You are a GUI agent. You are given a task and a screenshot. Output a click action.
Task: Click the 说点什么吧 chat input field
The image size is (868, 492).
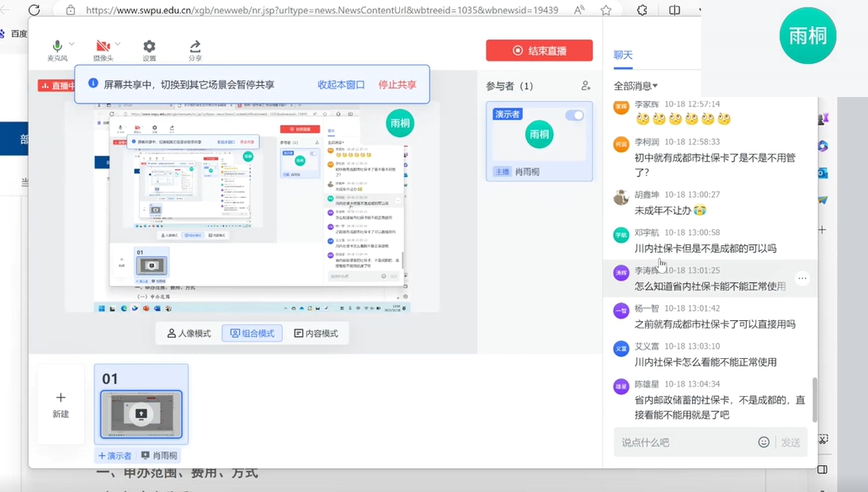(682, 442)
